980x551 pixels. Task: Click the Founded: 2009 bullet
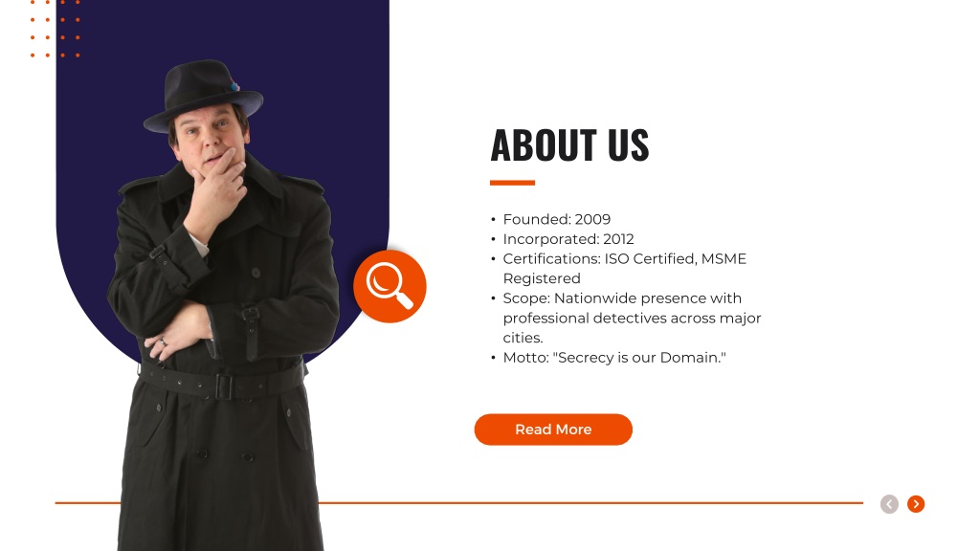click(556, 219)
